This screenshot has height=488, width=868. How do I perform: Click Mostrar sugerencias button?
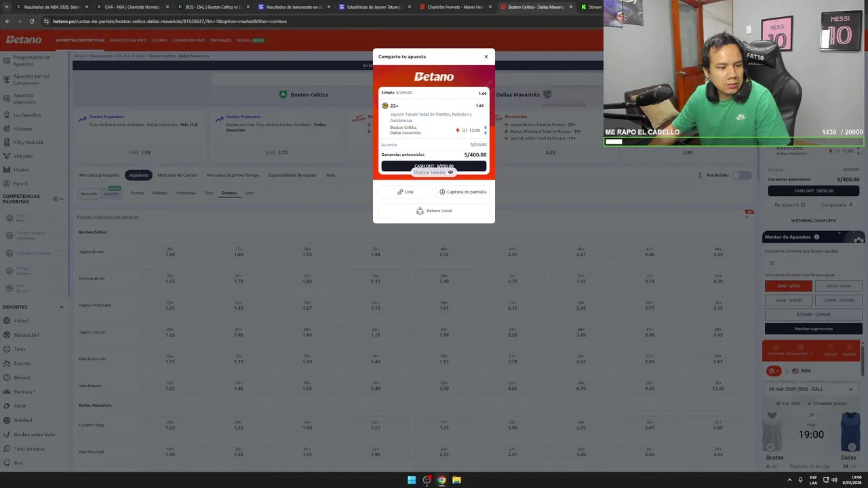click(813, 329)
